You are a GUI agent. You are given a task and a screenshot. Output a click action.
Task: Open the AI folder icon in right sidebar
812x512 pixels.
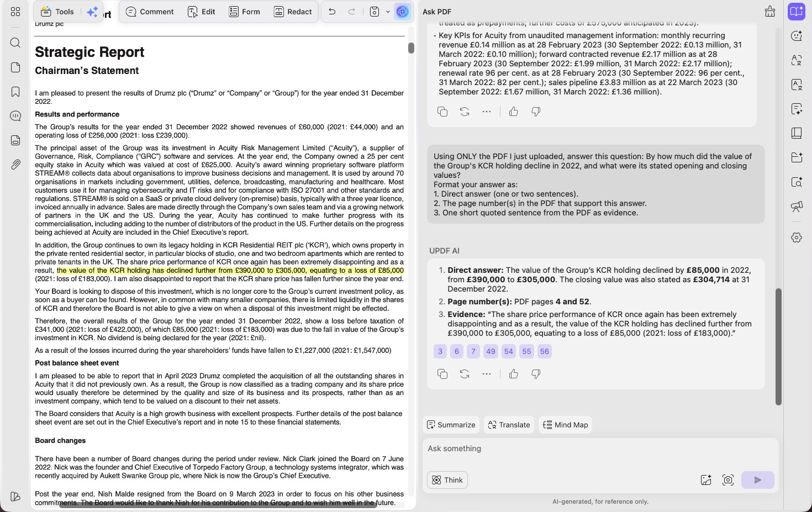pos(797,157)
